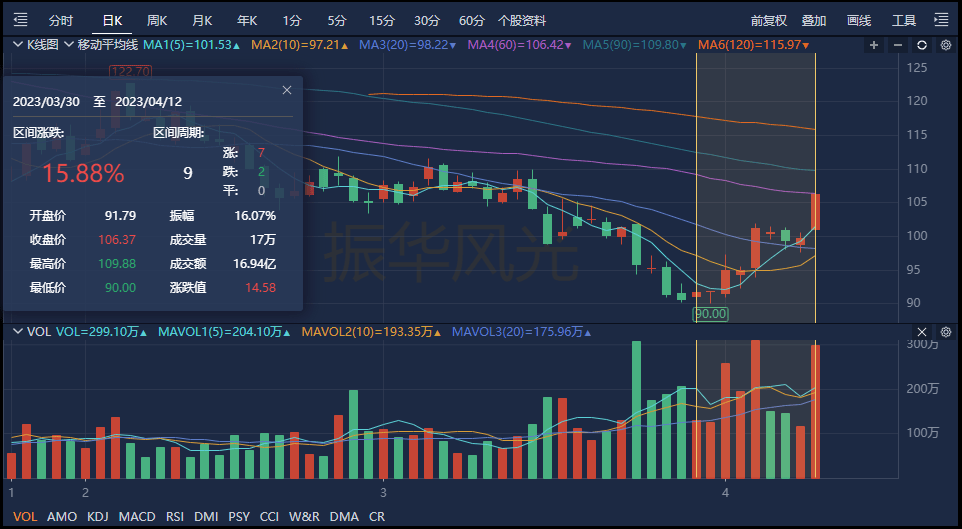Select the 60分 period tab
The image size is (962, 529).
(x=472, y=21)
